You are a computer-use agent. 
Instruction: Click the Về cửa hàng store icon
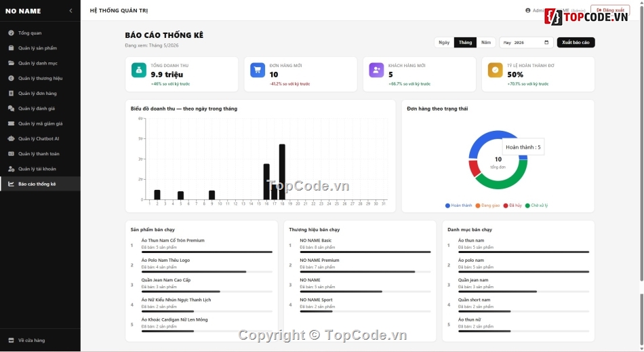click(x=11, y=340)
